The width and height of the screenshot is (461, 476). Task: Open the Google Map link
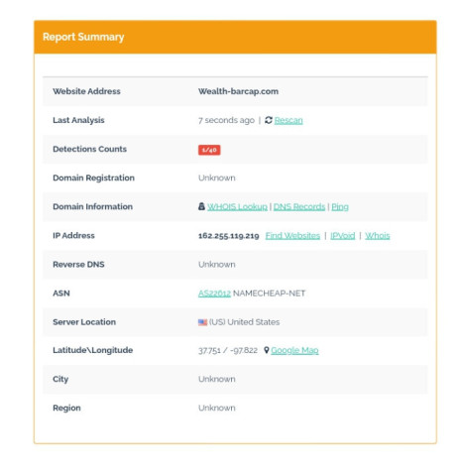pyautogui.click(x=294, y=350)
